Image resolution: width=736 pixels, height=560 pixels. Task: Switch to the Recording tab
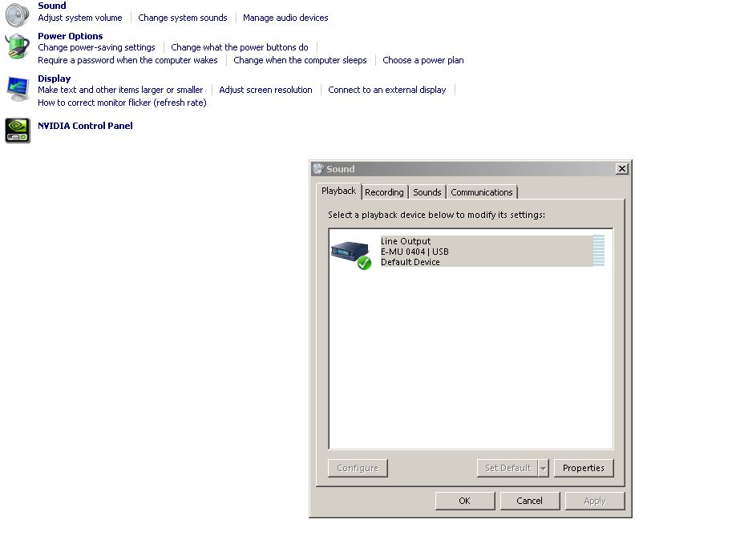tap(384, 192)
